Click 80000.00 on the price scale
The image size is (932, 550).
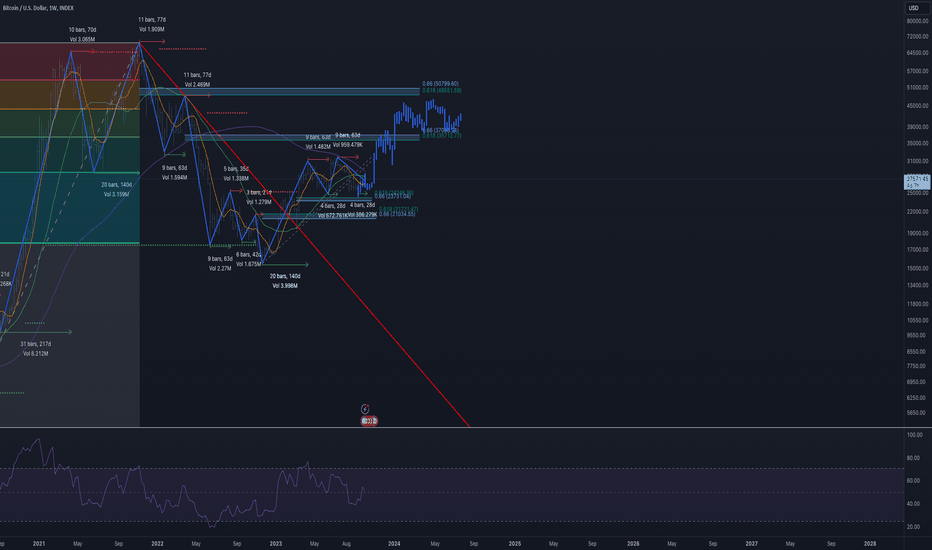917,21
